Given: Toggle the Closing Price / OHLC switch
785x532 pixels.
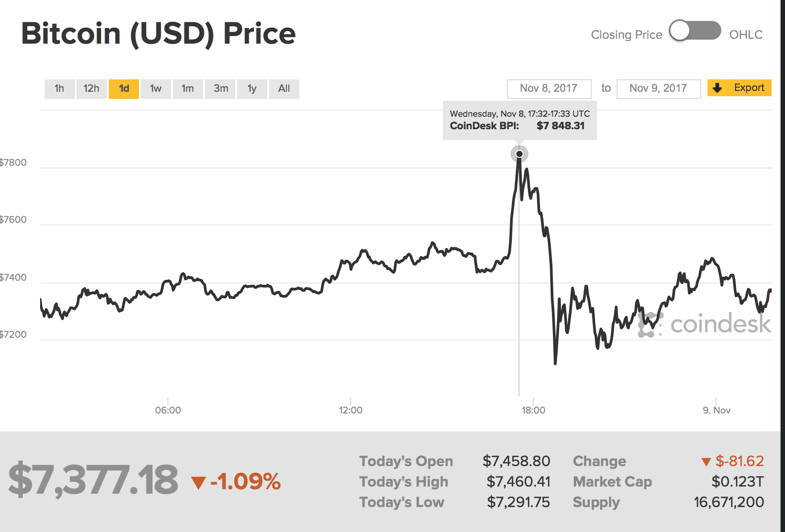Looking at the screenshot, I should tap(695, 32).
